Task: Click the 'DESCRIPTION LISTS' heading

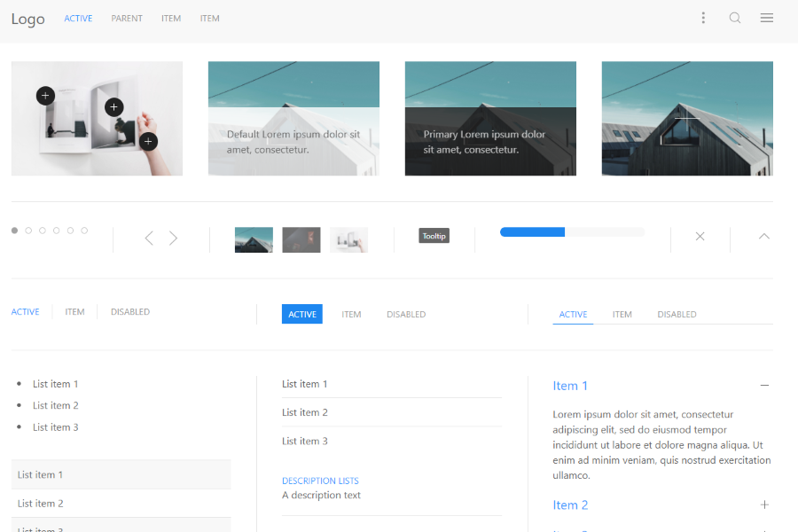Action: tap(321, 481)
